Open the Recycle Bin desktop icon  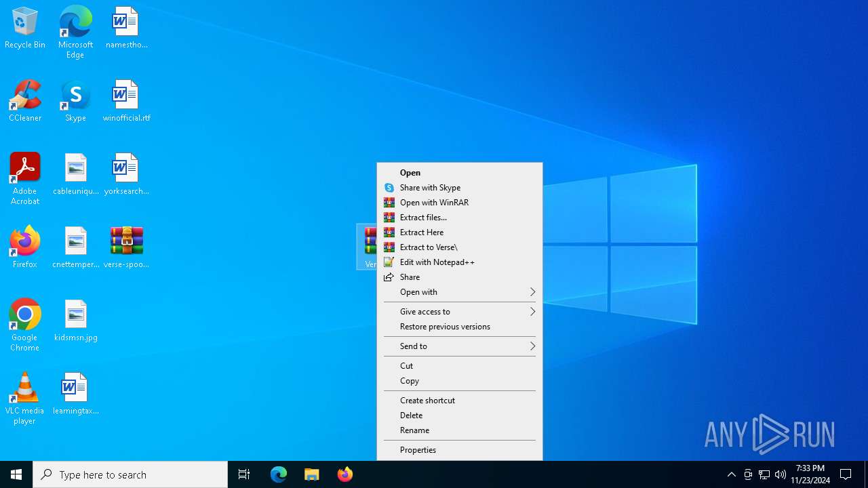click(25, 28)
